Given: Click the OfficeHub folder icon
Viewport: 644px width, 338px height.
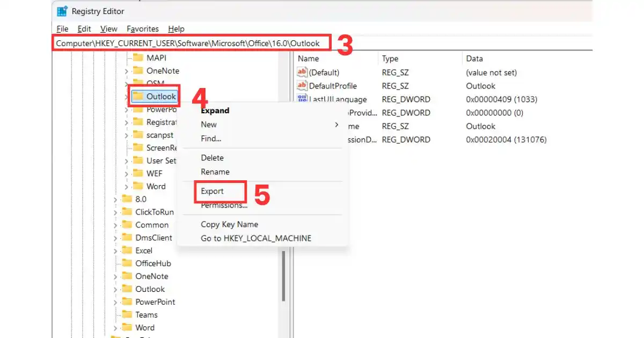Looking at the screenshot, I should pyautogui.click(x=127, y=263).
